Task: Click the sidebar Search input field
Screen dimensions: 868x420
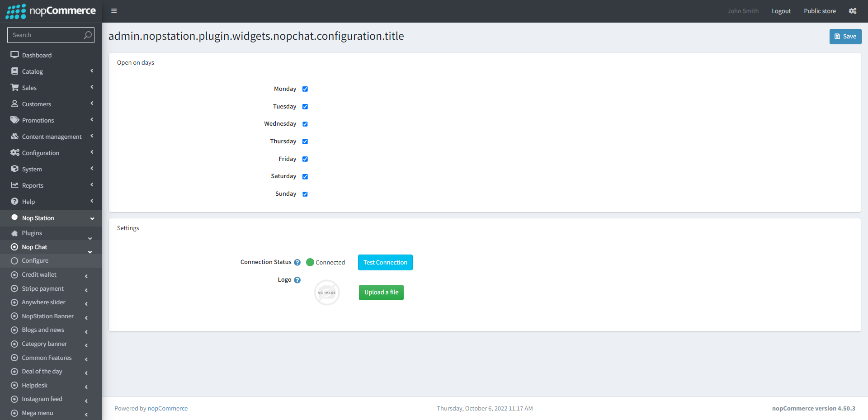Action: [51, 35]
